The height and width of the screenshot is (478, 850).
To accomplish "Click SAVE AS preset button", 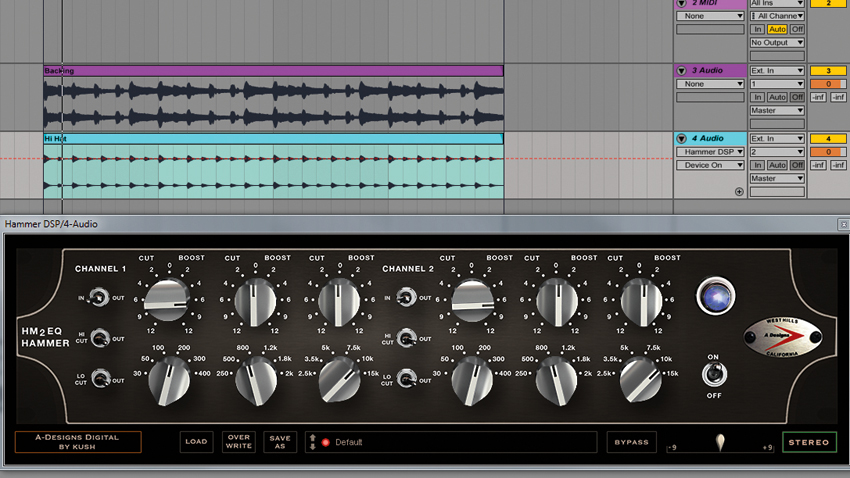I will pos(280,442).
